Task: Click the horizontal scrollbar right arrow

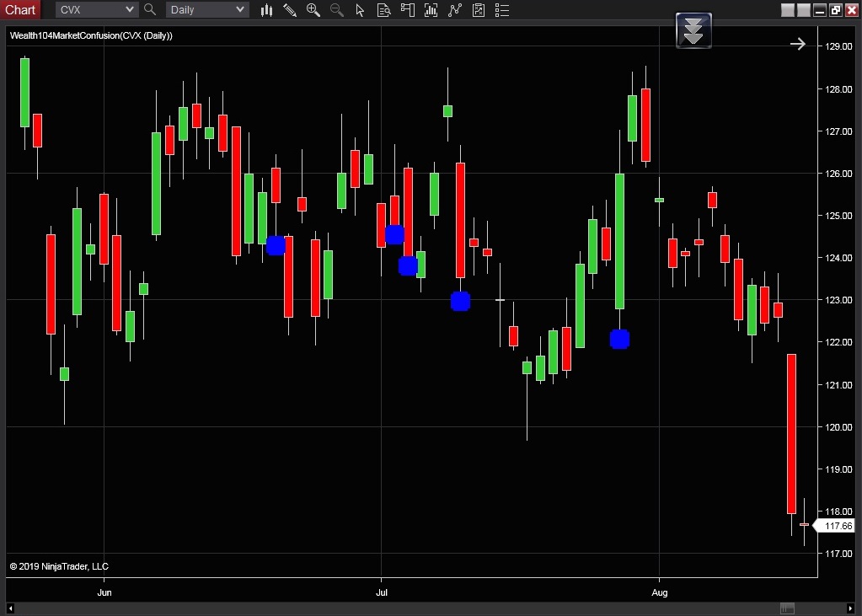Action: coord(850,608)
